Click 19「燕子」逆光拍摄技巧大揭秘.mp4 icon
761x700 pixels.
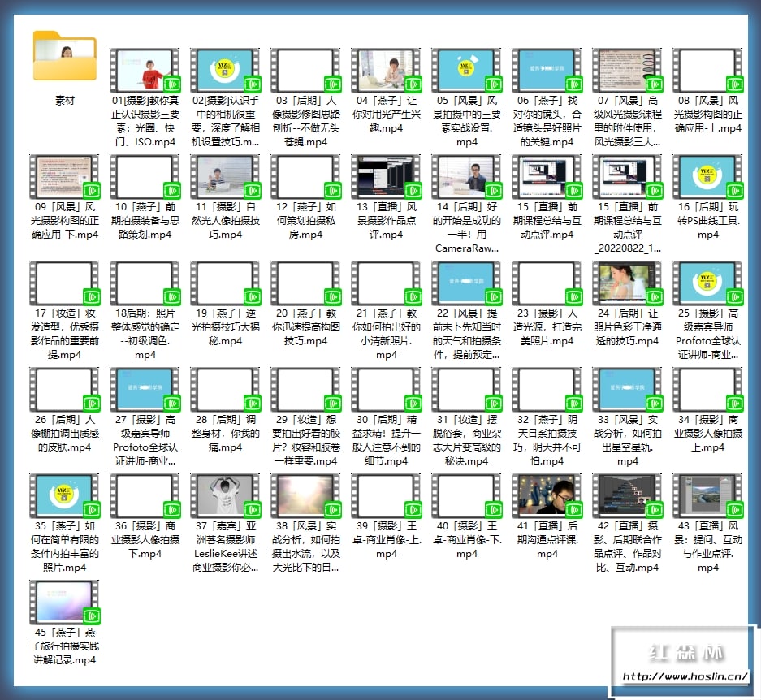click(225, 283)
